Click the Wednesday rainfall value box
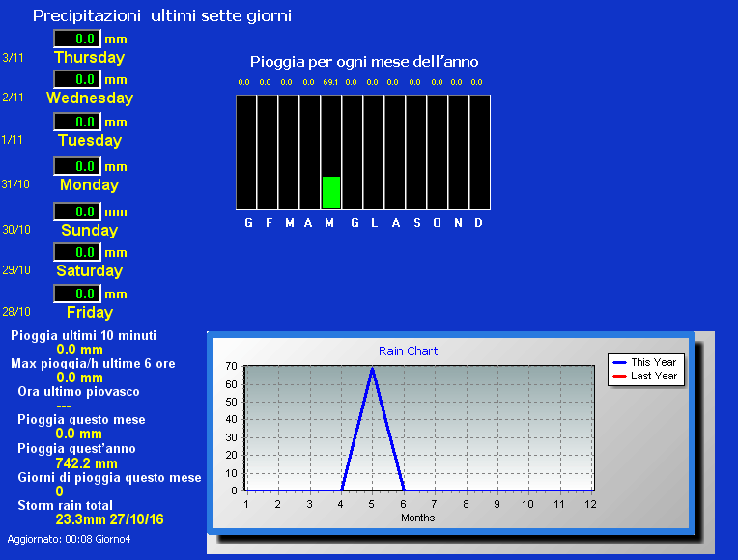738x560 pixels. pos(77,79)
